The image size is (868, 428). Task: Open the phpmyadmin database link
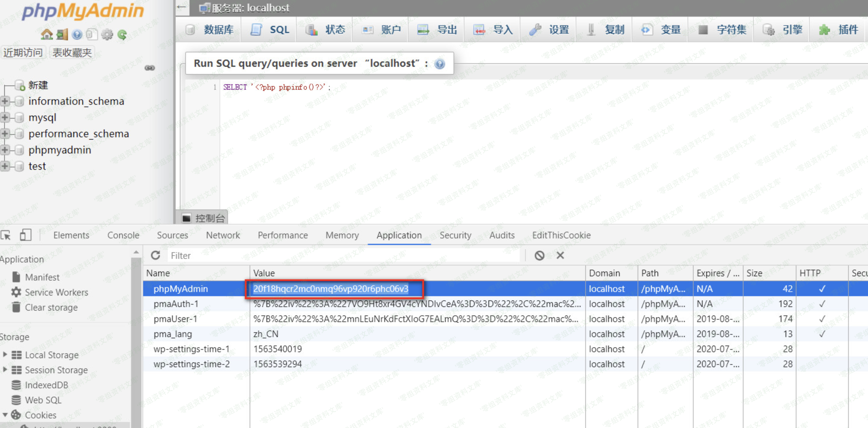coord(60,150)
